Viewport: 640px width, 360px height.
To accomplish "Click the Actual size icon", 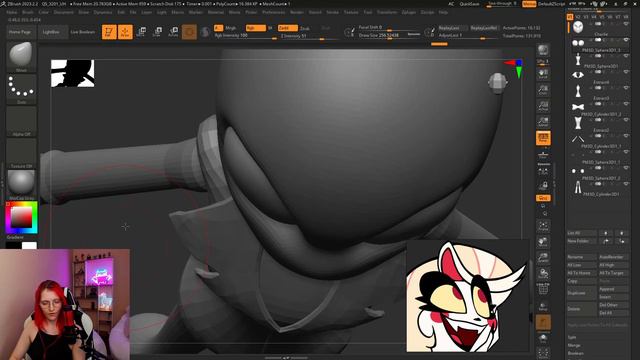I will [543, 106].
